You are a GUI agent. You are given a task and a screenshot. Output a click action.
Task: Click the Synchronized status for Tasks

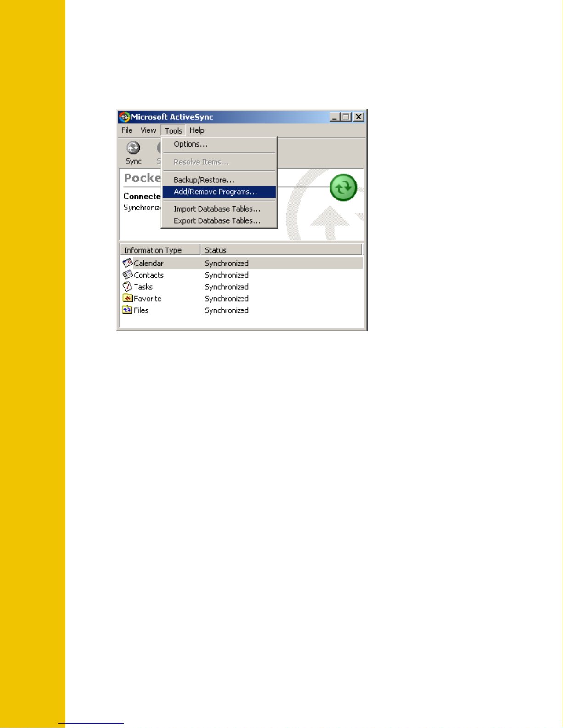(227, 287)
